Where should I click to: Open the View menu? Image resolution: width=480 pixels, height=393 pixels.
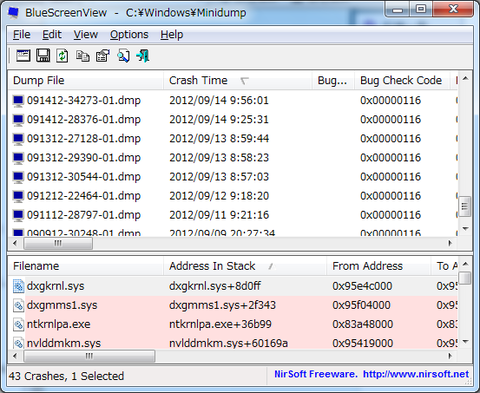coord(86,34)
